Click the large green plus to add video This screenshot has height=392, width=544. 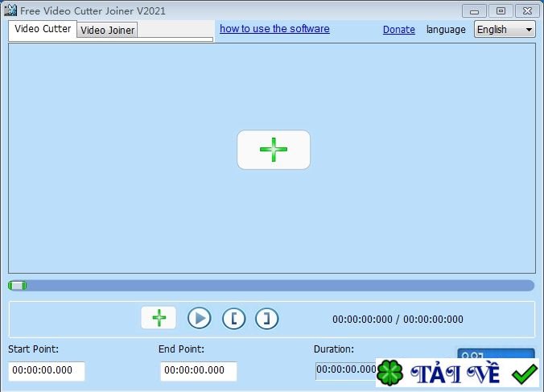click(x=274, y=150)
